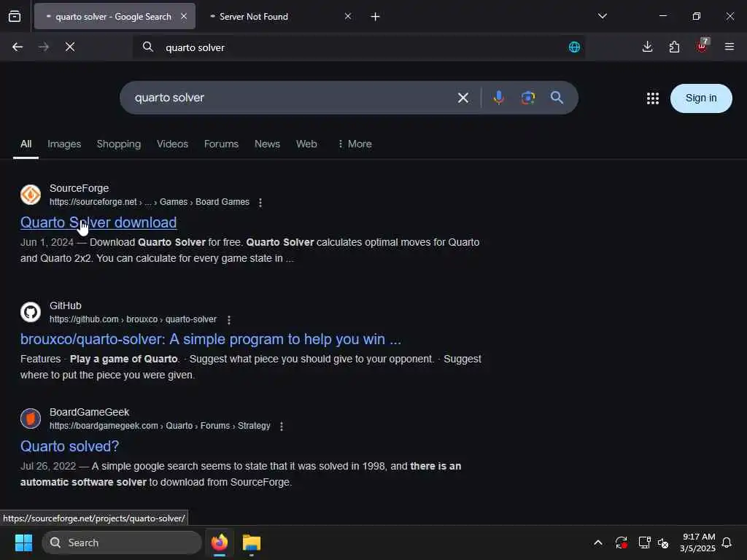This screenshot has height=560, width=747.
Task: Show hidden system tray icons
Action: point(598,542)
